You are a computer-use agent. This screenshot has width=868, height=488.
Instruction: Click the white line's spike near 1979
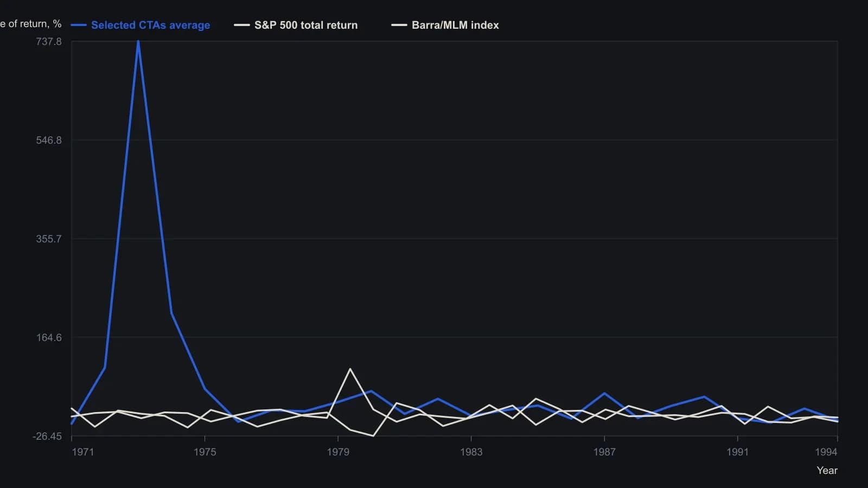point(350,369)
